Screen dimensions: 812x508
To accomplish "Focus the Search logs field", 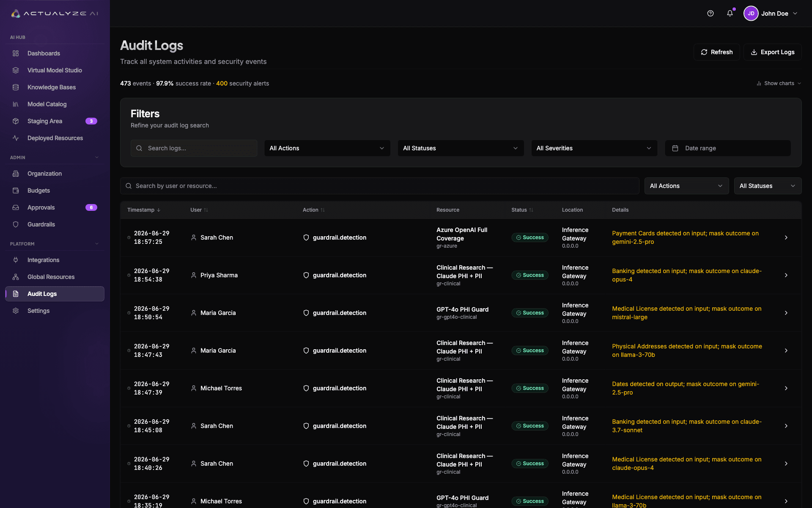I will [x=194, y=148].
